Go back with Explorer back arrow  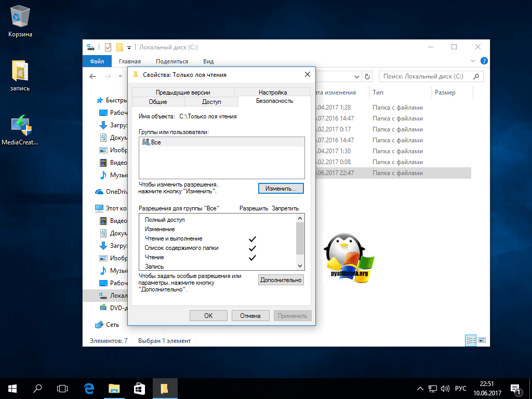click(x=92, y=76)
